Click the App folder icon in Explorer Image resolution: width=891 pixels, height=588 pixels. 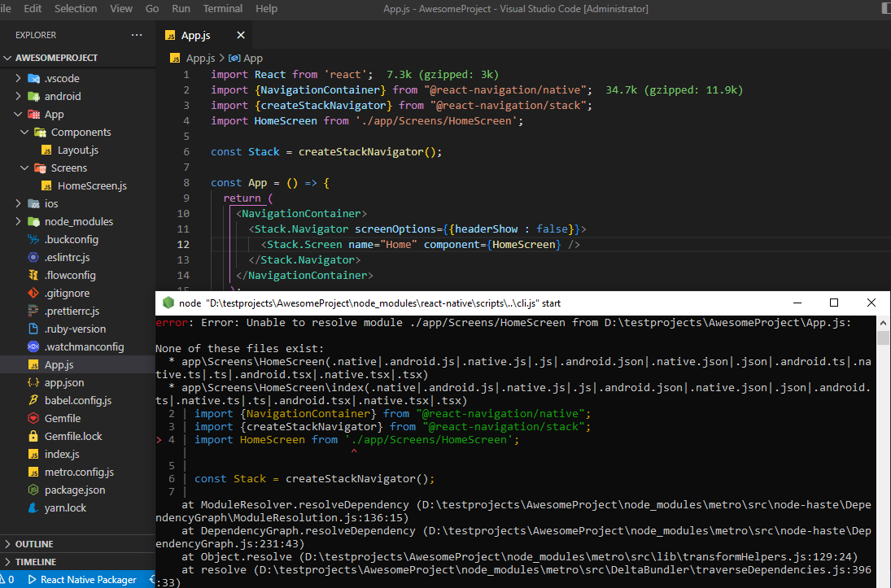click(x=33, y=114)
